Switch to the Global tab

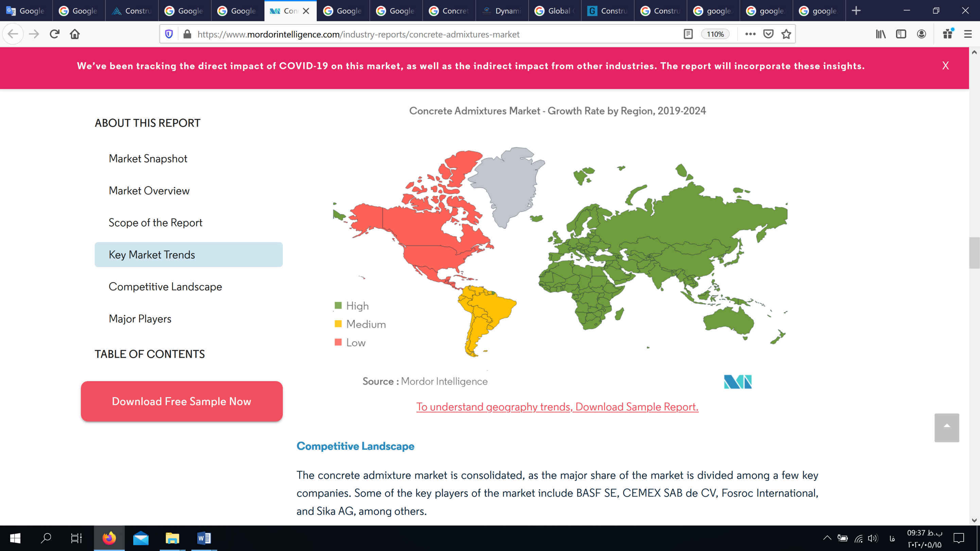tap(555, 11)
